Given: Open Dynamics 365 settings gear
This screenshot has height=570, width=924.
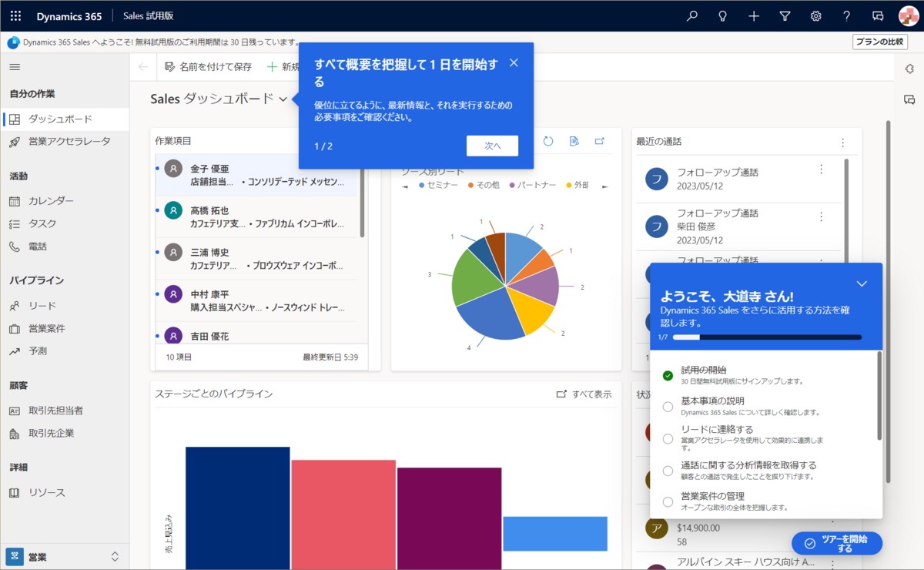Looking at the screenshot, I should [815, 15].
